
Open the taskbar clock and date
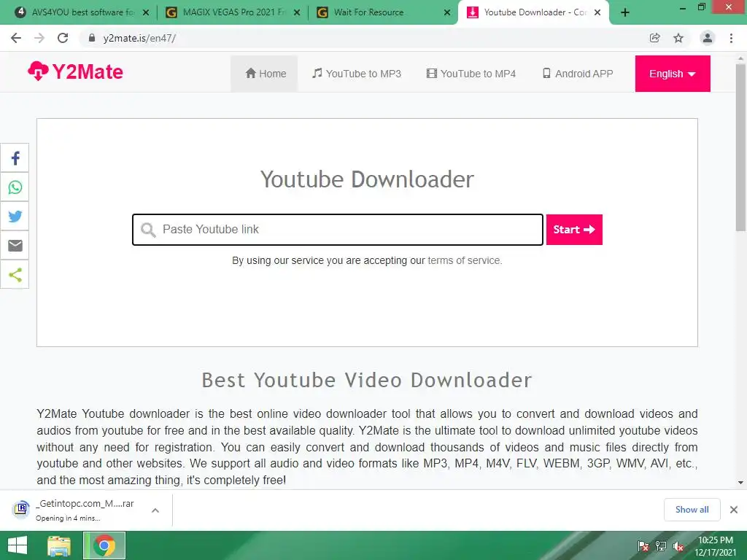(x=715, y=546)
